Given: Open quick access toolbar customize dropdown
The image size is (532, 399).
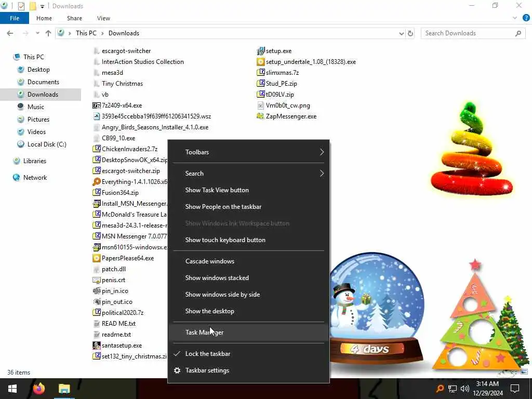Looking at the screenshot, I should click(42, 6).
